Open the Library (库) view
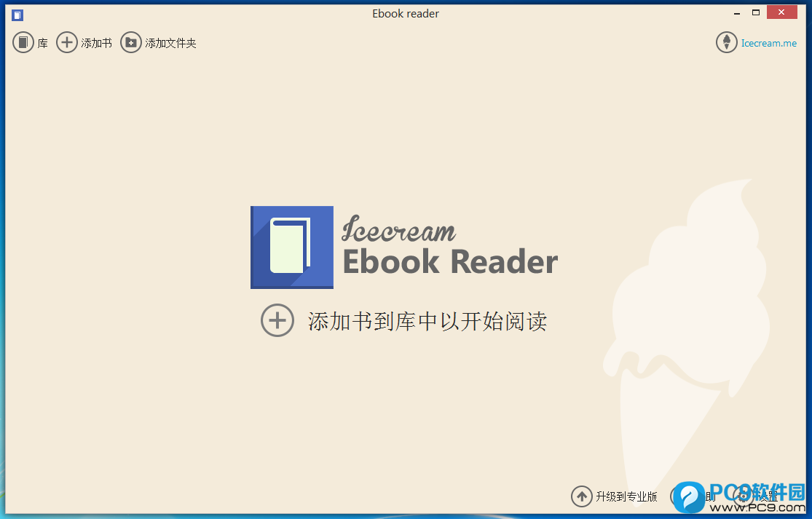Screen dimensions: 812x519 (30, 42)
